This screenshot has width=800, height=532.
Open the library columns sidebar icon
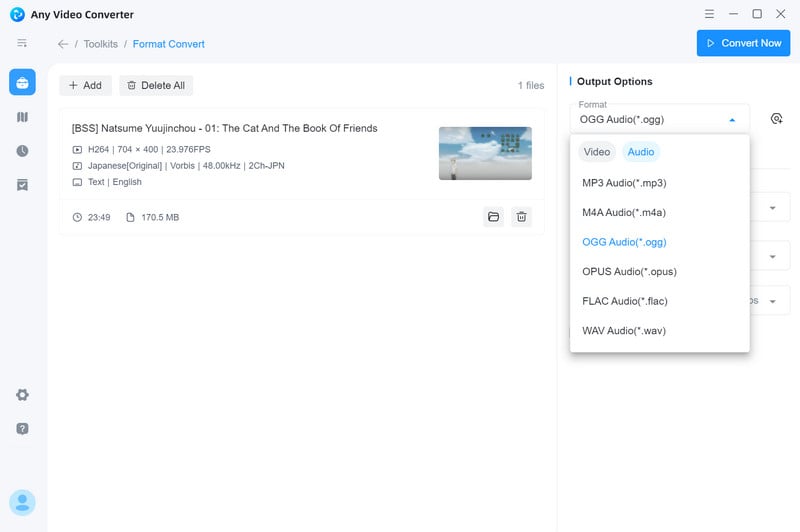point(22,117)
